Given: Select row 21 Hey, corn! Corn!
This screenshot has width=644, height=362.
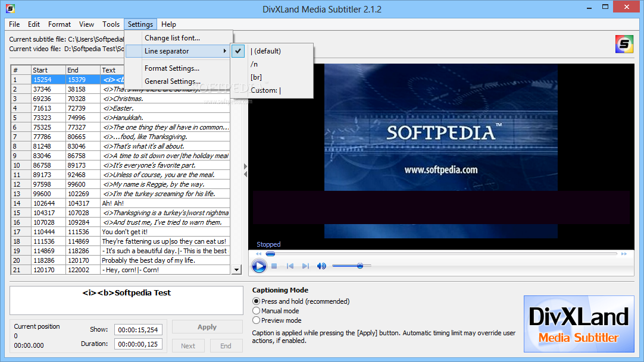Looking at the screenshot, I should pos(120,270).
